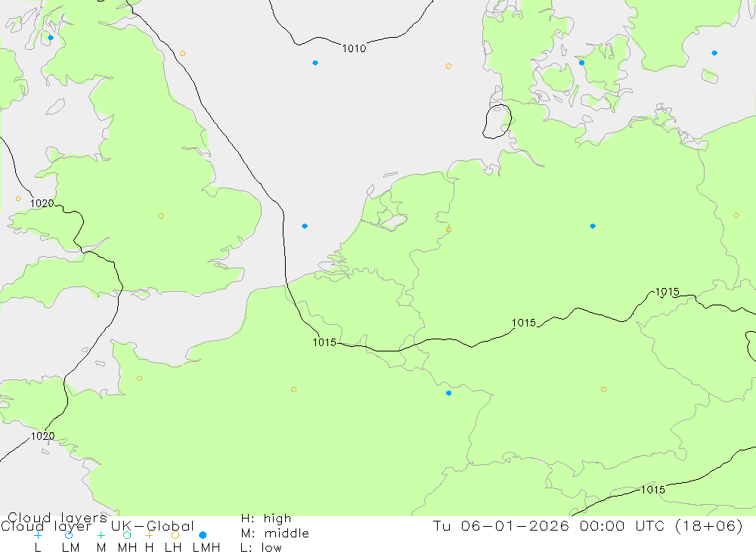Click the 'M: middle' legend text
Screen dimensions: 756x554
click(275, 534)
